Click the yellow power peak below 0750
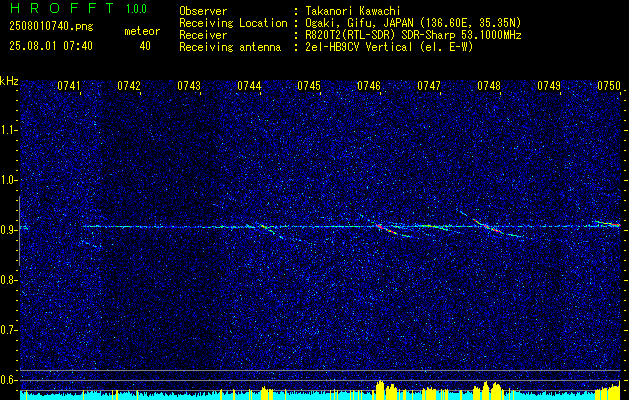Screen dimensions: 629x400 coord(609,392)
